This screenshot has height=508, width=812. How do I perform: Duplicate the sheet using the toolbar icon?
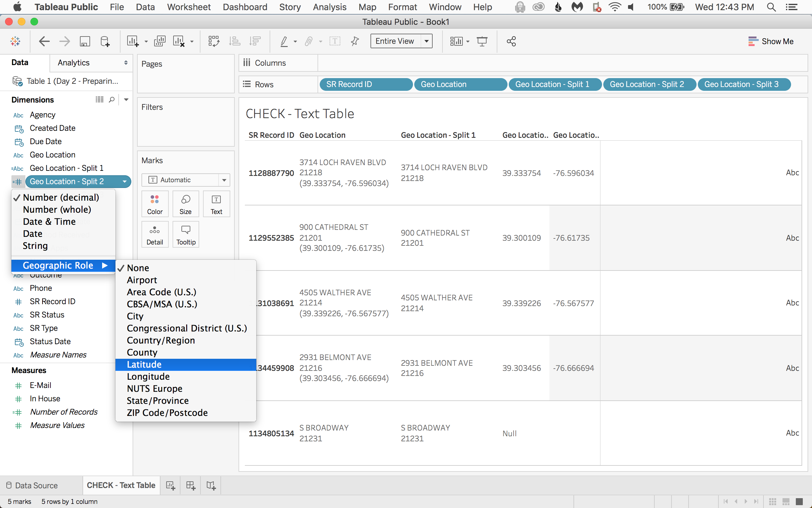pos(160,41)
